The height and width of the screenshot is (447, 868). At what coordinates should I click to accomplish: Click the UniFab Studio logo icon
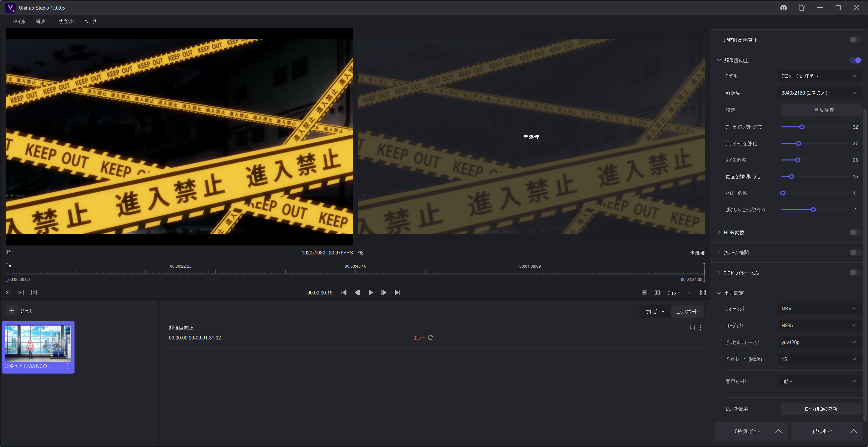(x=10, y=7)
